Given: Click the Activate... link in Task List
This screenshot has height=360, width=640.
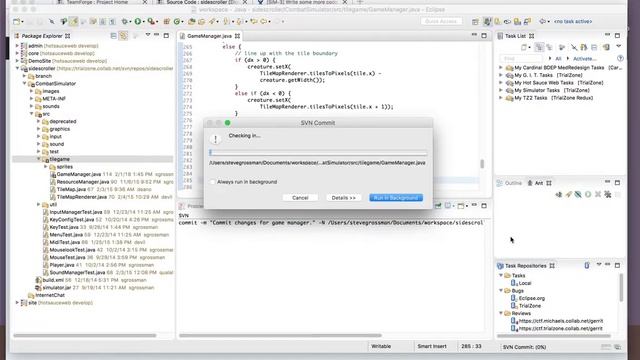Looking at the screenshot, I should point(584,59).
